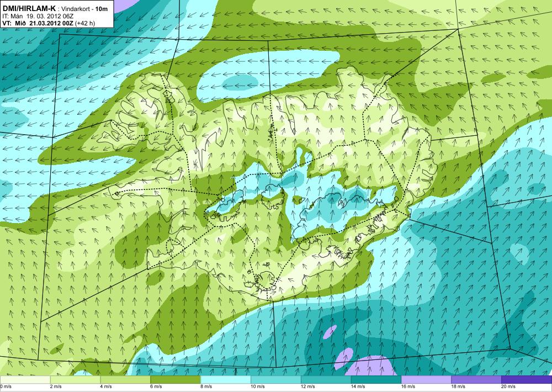The image size is (552, 392).
Task: Select the dark green 6–8 m/s legend swatch
Action: tap(176, 380)
